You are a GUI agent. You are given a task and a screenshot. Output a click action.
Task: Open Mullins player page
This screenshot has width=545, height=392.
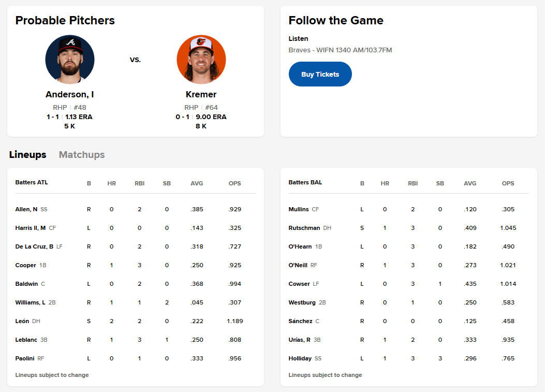299,209
